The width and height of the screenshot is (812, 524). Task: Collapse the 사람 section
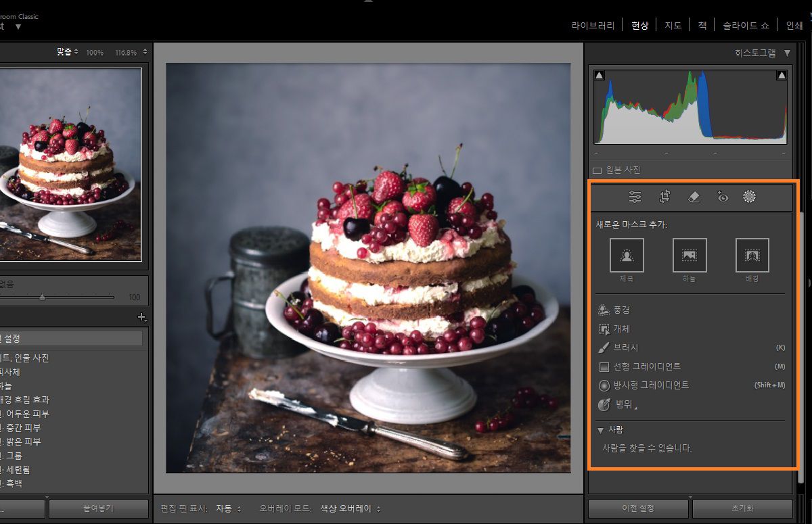(x=600, y=430)
